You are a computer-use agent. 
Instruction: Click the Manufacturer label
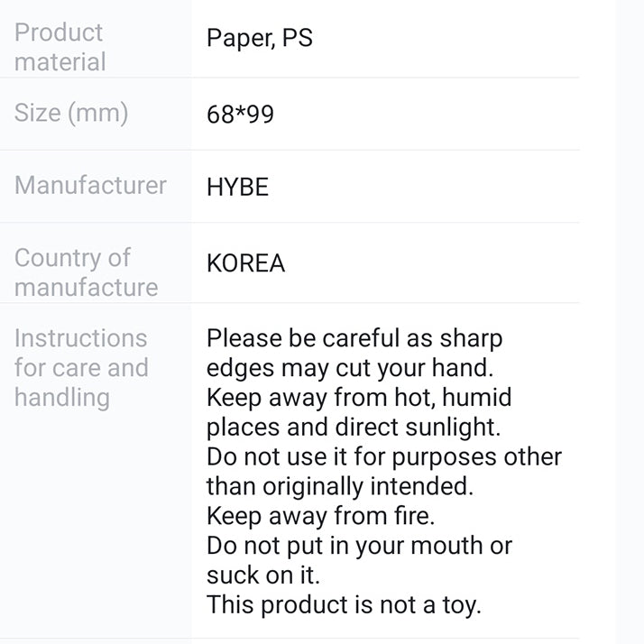[x=90, y=186]
